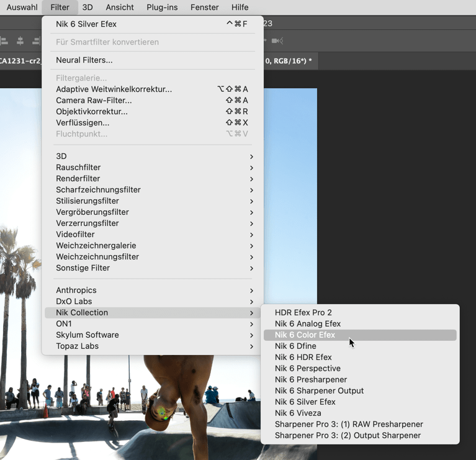Launch Nik 6 Color Efex
This screenshot has height=460, width=476.
pos(360,335)
